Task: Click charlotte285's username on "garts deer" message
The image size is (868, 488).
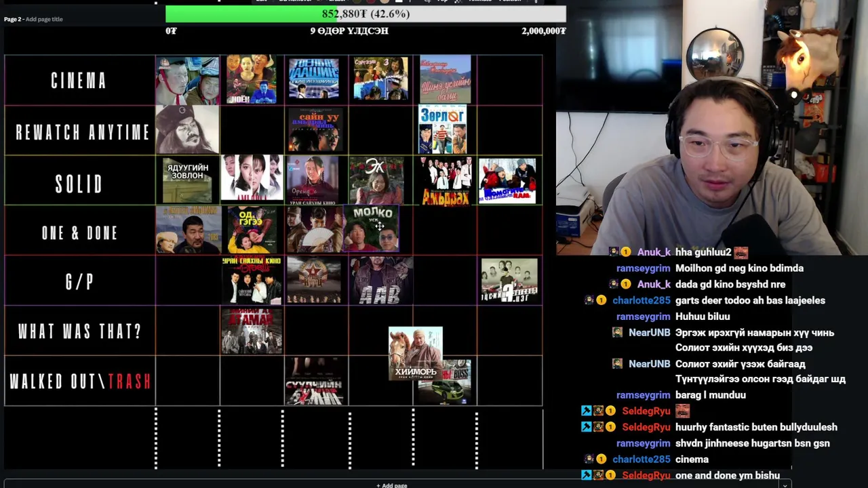Action: pyautogui.click(x=641, y=300)
